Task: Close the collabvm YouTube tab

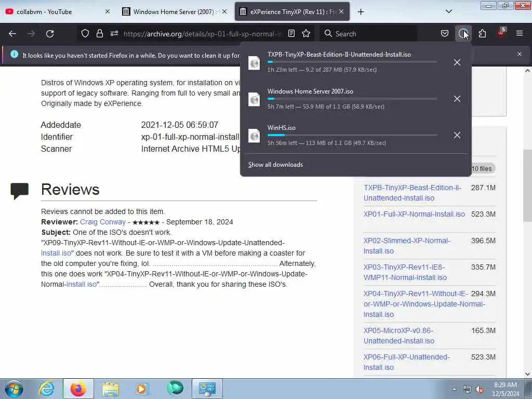Action: (x=108, y=11)
